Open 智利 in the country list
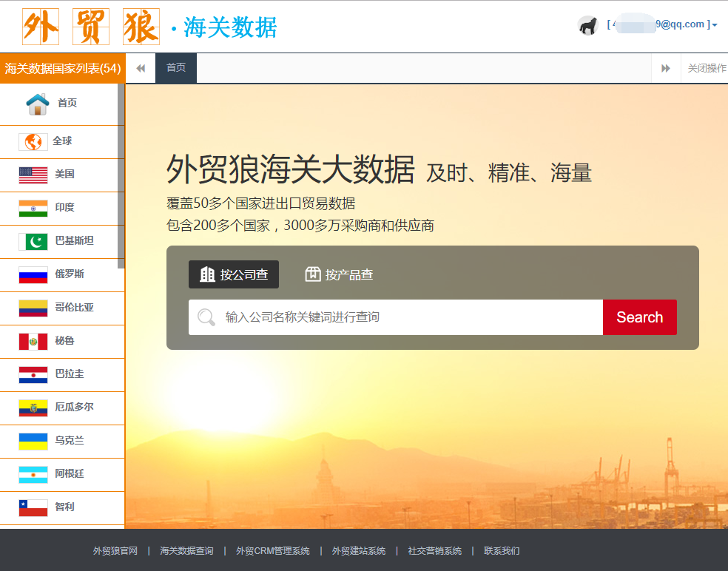728x571 pixels. coord(62,507)
